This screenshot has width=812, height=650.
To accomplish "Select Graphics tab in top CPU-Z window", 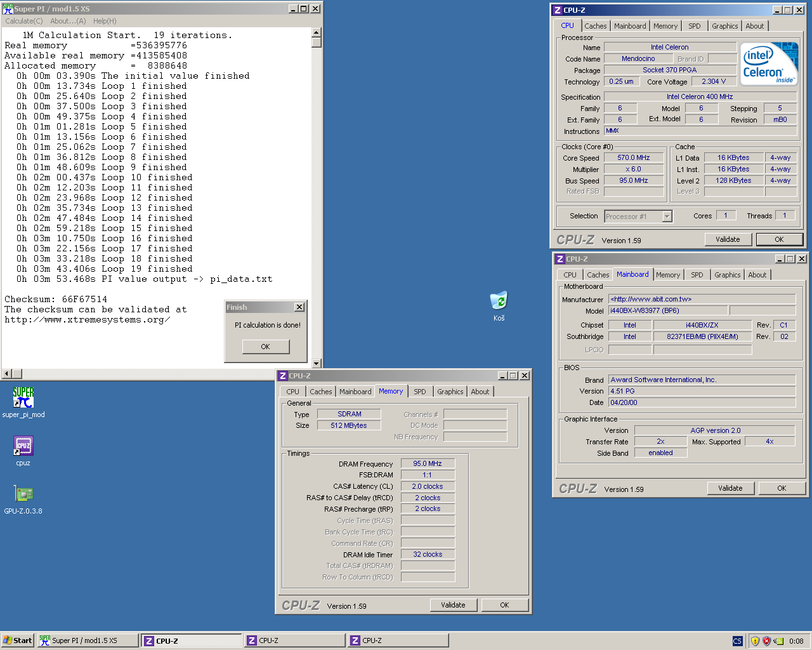I will 724,26.
